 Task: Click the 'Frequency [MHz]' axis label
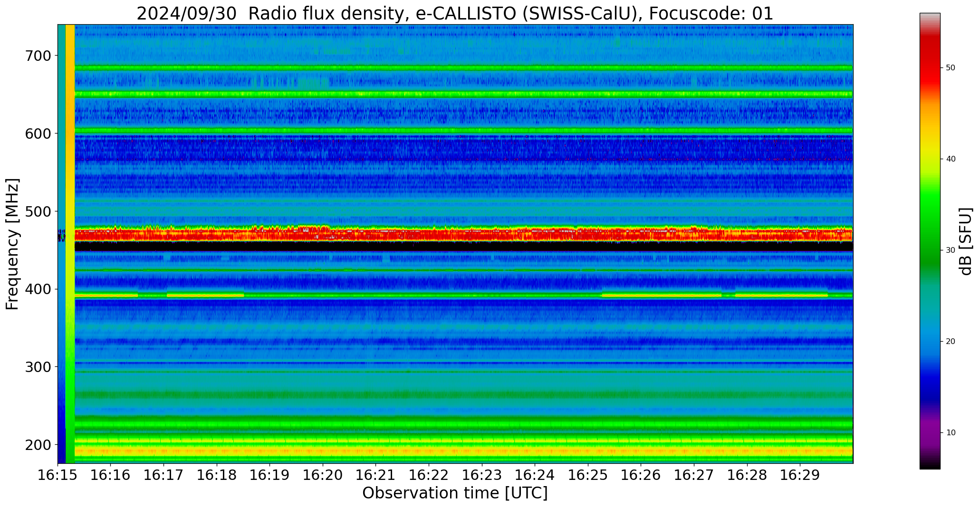[12, 244]
